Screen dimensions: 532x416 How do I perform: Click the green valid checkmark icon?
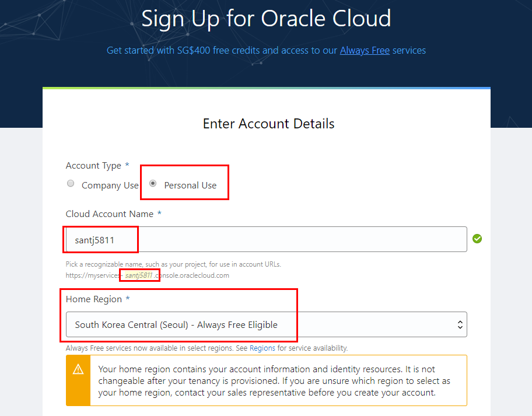[477, 239]
